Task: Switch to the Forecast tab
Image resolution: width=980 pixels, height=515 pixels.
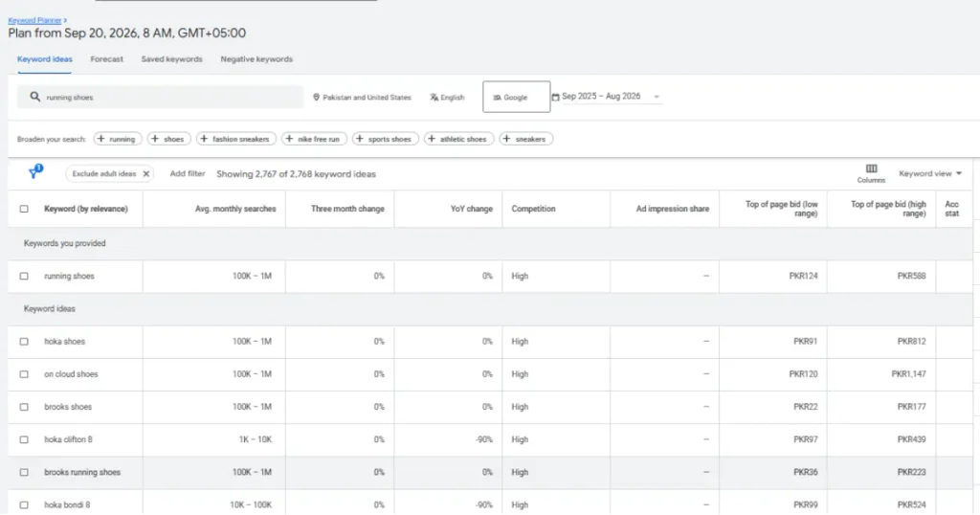Action: click(107, 58)
